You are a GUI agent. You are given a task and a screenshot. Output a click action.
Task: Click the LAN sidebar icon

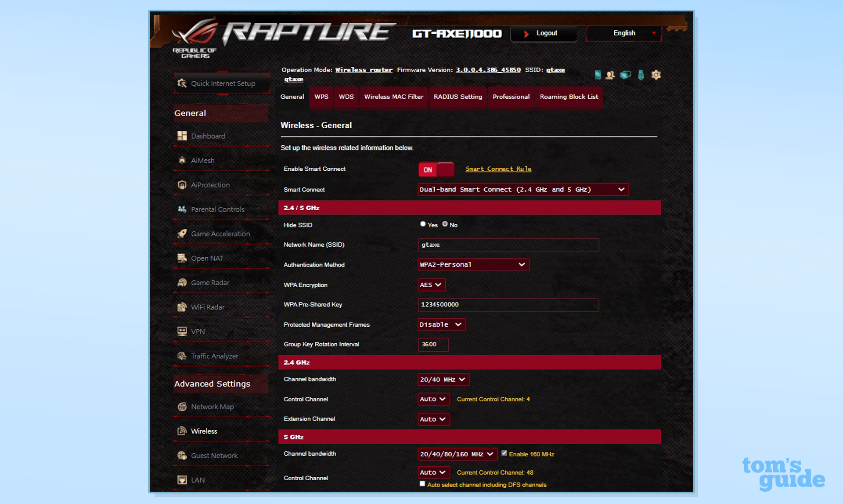pos(182,480)
